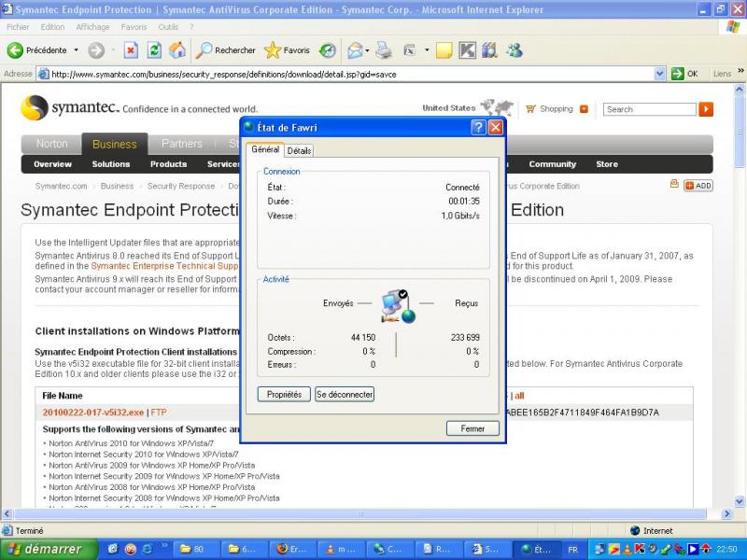Viewport: 747px width, 560px height.
Task: Click the Stop loading toolbar icon
Action: point(131,50)
